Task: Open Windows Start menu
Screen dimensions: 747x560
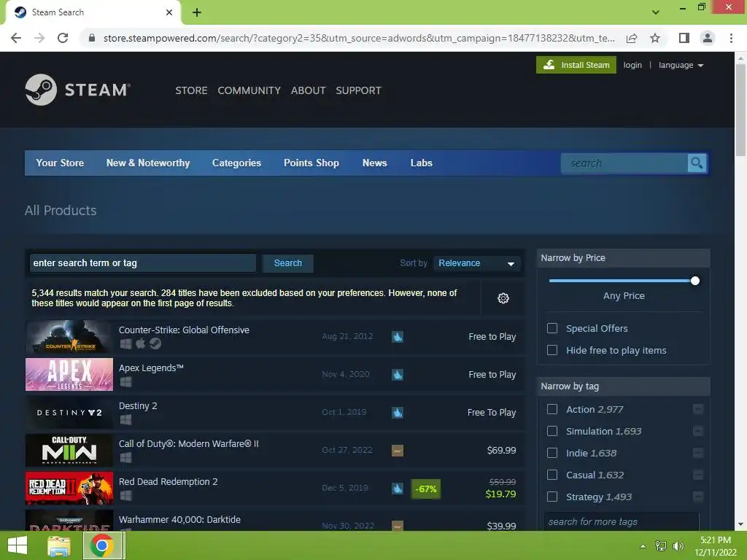Action: tap(18, 545)
